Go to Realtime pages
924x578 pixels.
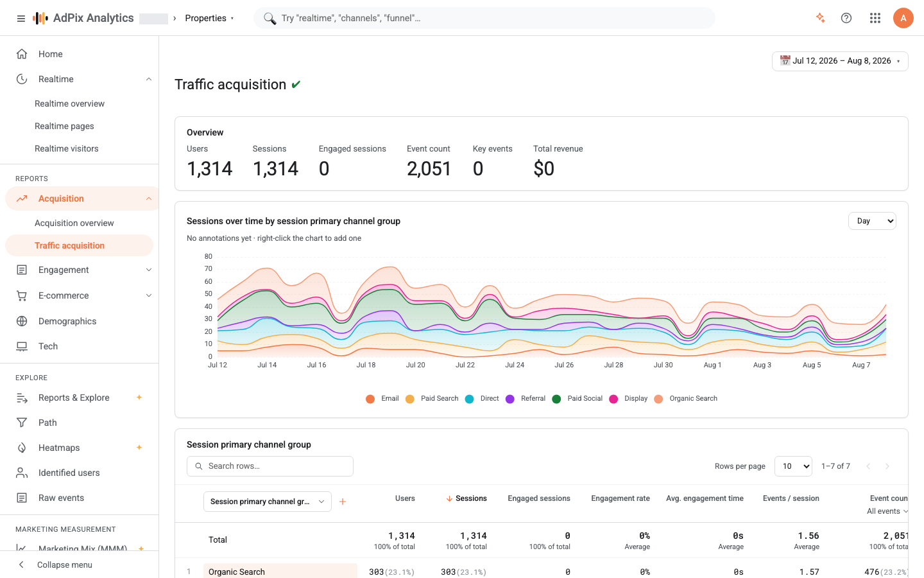pyautogui.click(x=64, y=126)
